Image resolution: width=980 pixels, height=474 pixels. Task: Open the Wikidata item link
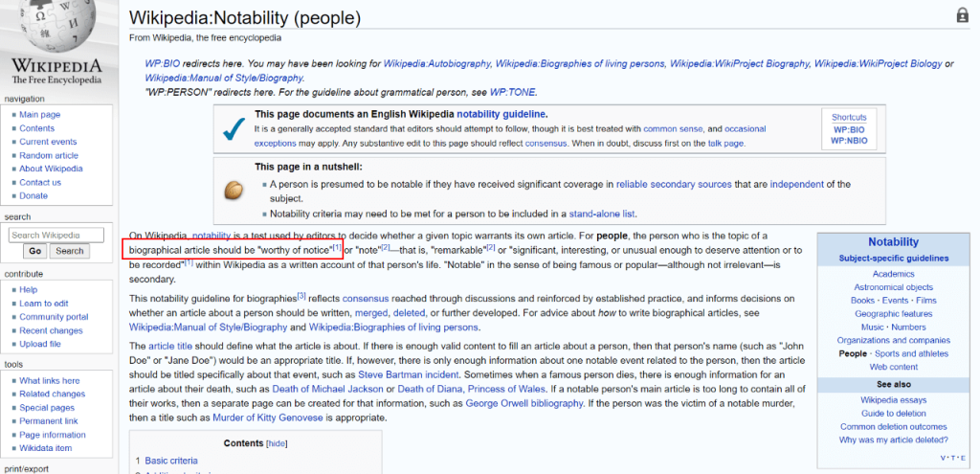pos(46,448)
